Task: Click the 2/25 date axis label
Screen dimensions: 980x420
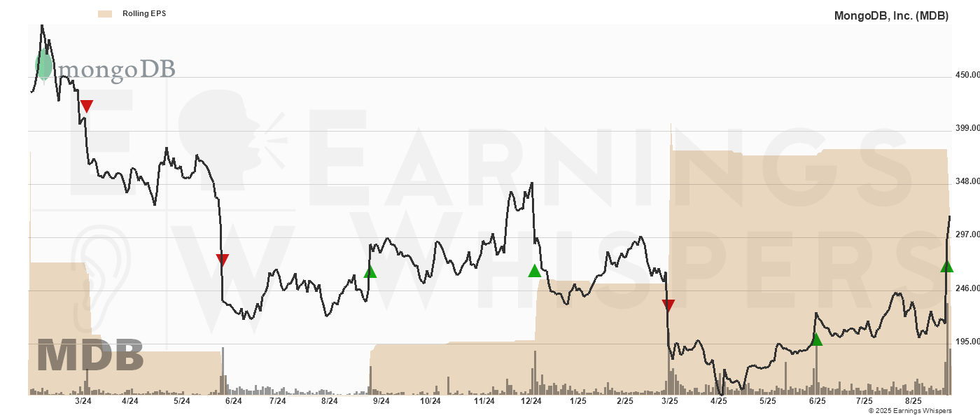Action: point(624,401)
